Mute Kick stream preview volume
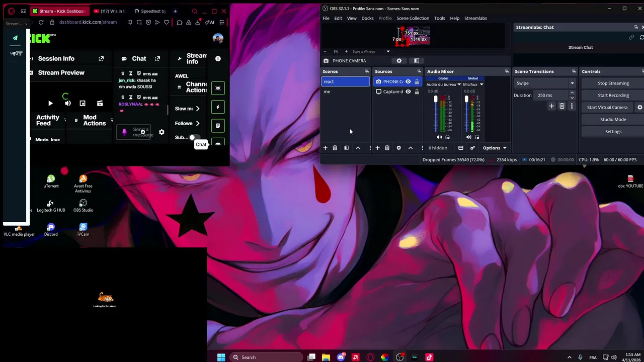This screenshot has height=362, width=644. click(67, 104)
